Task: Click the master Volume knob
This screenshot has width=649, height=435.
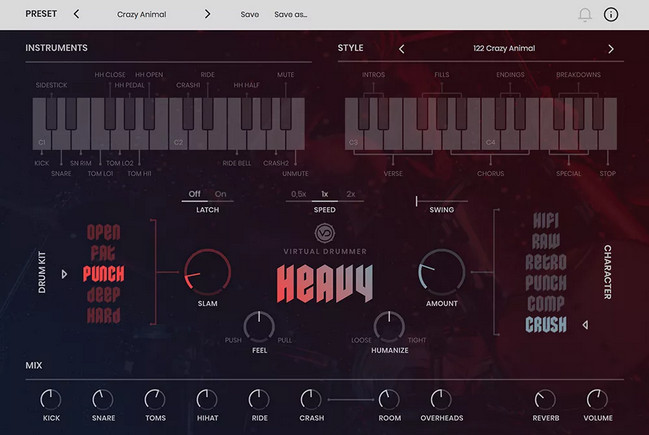Action: pyautogui.click(x=597, y=400)
